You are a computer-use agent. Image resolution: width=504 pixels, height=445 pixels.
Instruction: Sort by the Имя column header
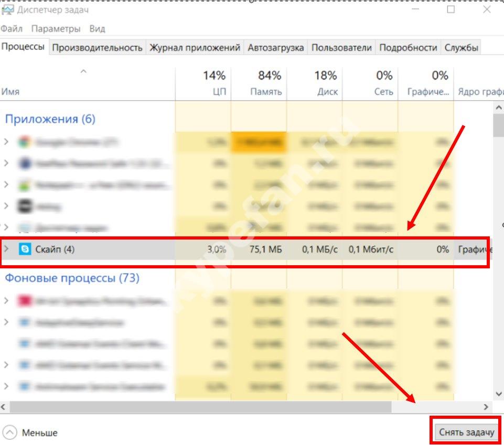point(88,84)
